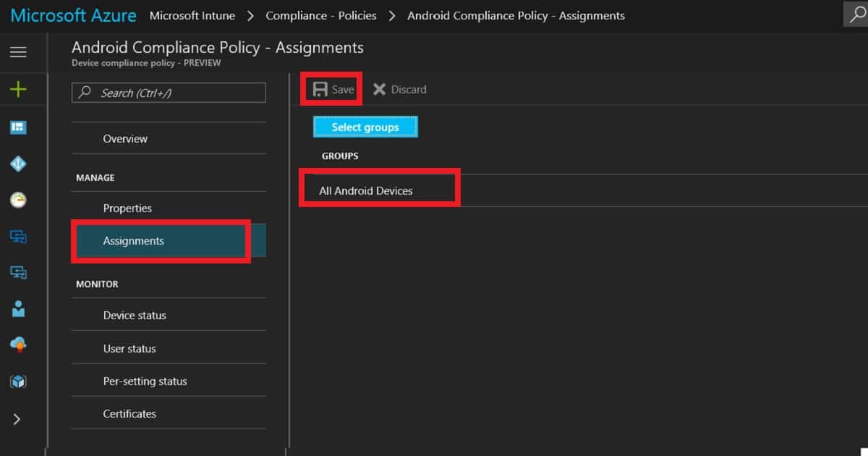868x456 pixels.
Task: Click the magnifier search icon at top right
Action: pyautogui.click(x=856, y=14)
